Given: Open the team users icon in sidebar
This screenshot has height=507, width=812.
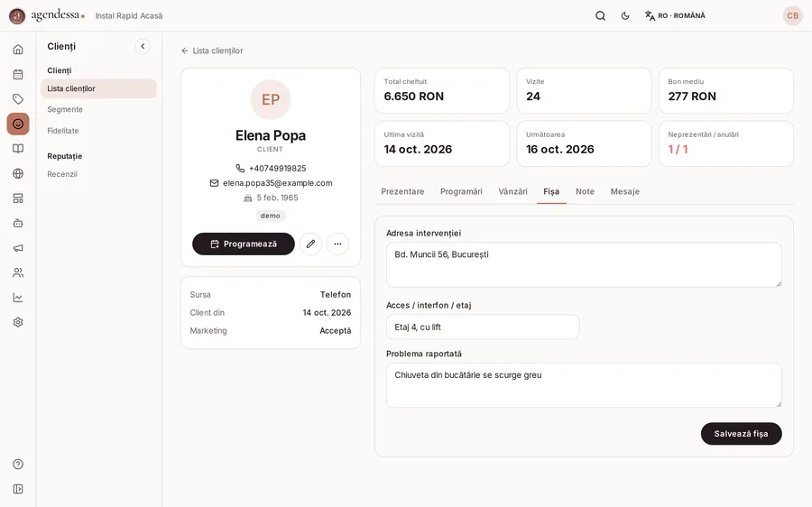Looking at the screenshot, I should pos(18,272).
